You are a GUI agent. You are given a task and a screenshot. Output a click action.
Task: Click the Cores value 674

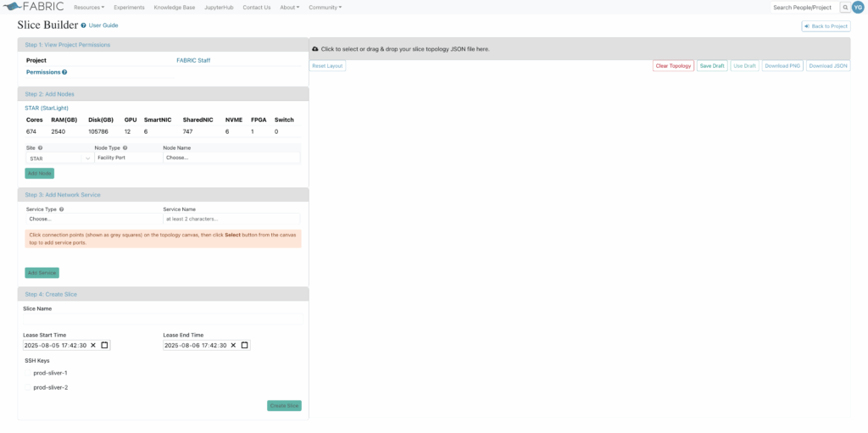click(31, 132)
